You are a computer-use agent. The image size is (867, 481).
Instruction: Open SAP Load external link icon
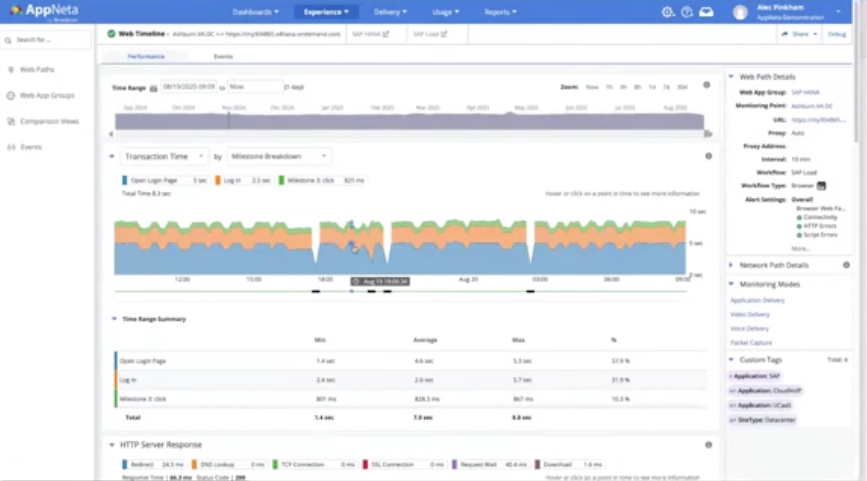point(444,34)
